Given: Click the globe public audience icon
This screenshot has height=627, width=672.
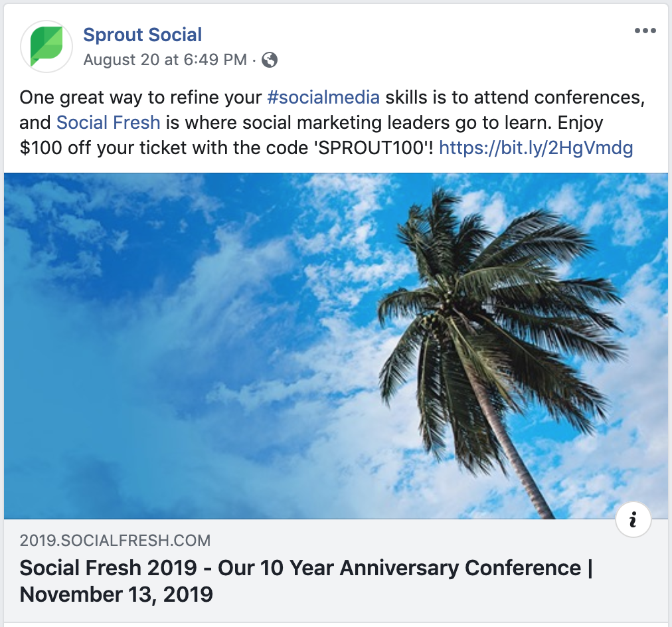Looking at the screenshot, I should pyautogui.click(x=270, y=60).
